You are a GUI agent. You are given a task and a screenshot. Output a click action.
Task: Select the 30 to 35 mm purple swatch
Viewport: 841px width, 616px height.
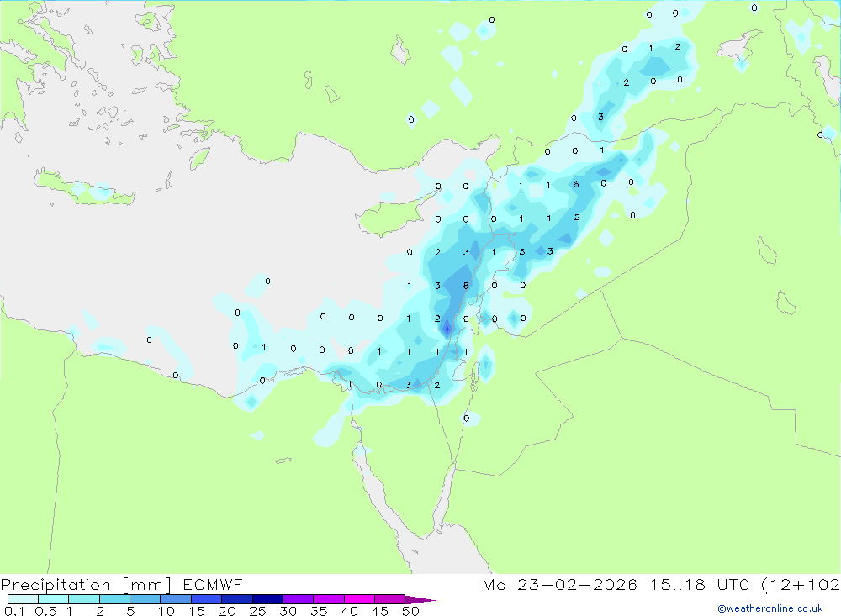(x=298, y=599)
